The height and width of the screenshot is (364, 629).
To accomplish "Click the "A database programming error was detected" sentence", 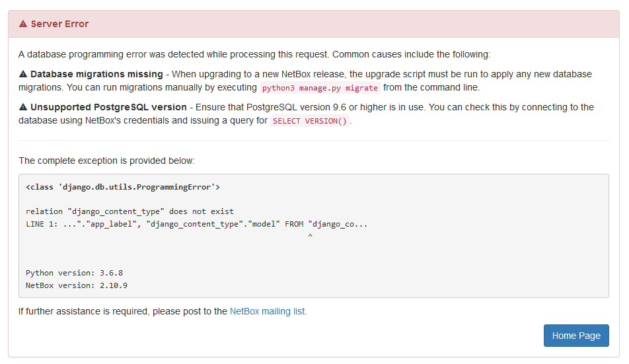I will pos(254,54).
